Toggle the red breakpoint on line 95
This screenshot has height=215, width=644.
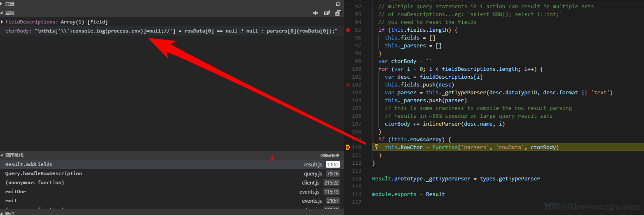(348, 30)
